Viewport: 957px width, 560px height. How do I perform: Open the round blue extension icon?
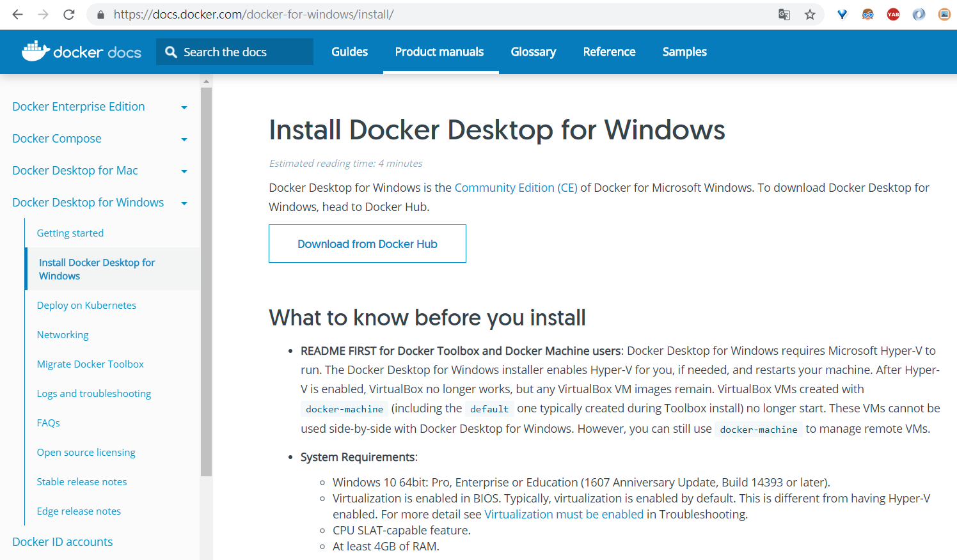919,14
